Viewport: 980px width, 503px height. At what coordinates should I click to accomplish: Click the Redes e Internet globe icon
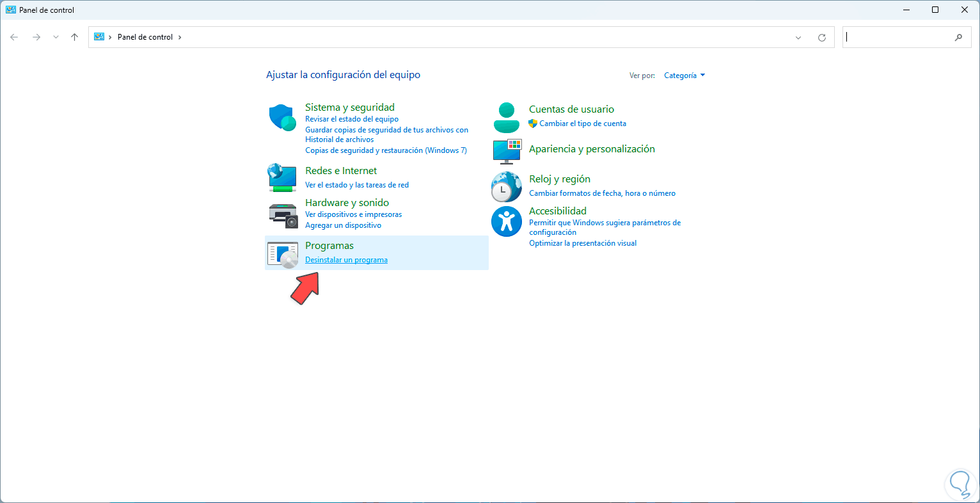pyautogui.click(x=282, y=177)
